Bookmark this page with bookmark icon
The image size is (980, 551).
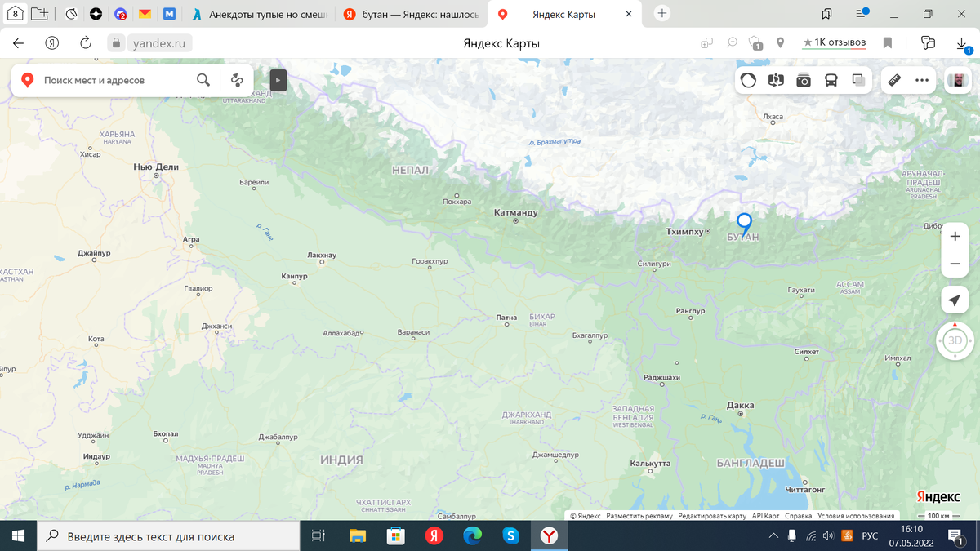click(x=888, y=42)
